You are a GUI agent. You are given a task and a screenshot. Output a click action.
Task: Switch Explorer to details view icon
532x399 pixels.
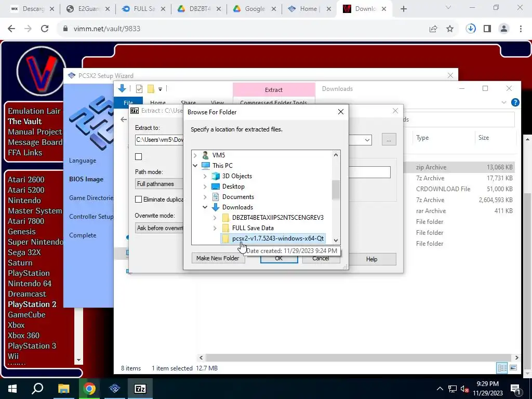click(x=502, y=368)
